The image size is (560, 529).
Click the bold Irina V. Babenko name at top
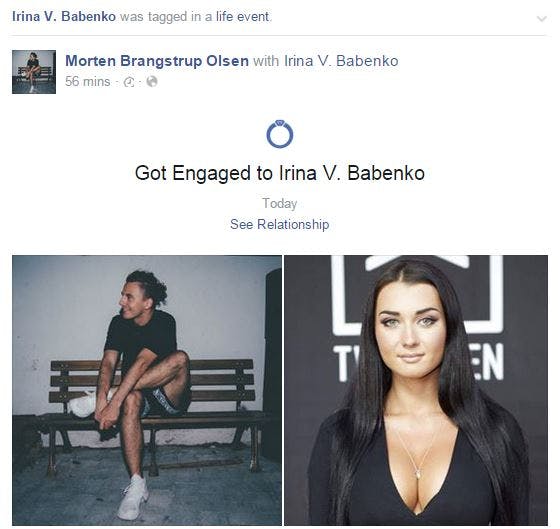coord(64,16)
